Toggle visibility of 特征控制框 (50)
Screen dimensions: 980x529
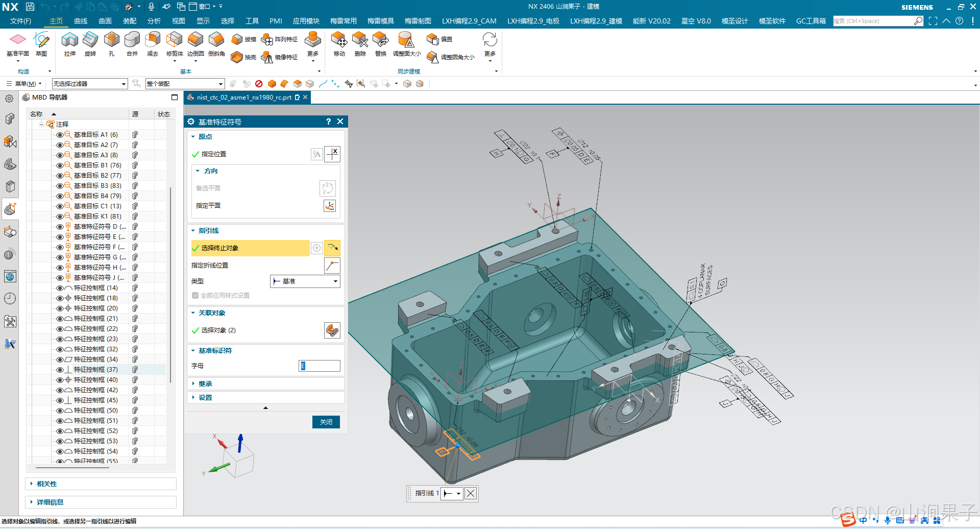[60, 411]
